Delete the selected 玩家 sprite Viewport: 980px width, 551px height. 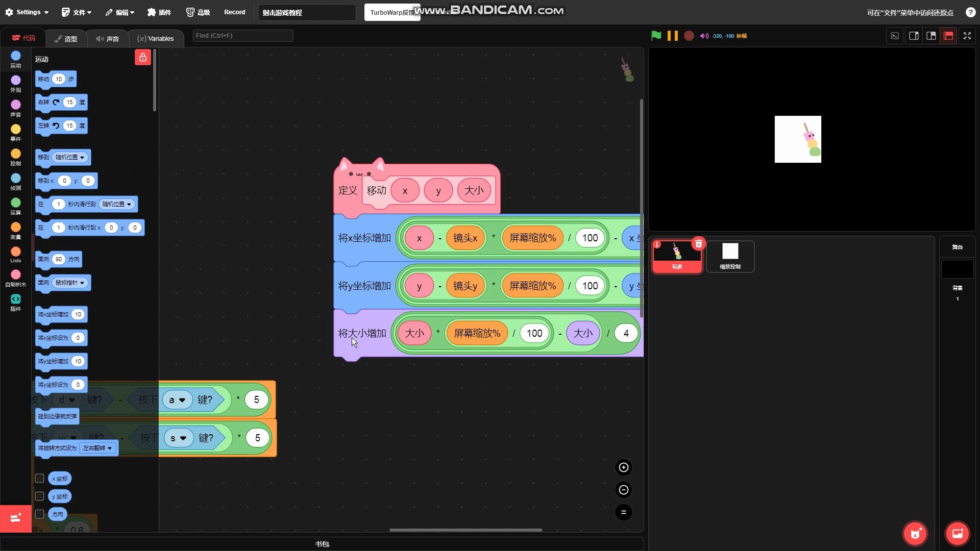(x=699, y=244)
